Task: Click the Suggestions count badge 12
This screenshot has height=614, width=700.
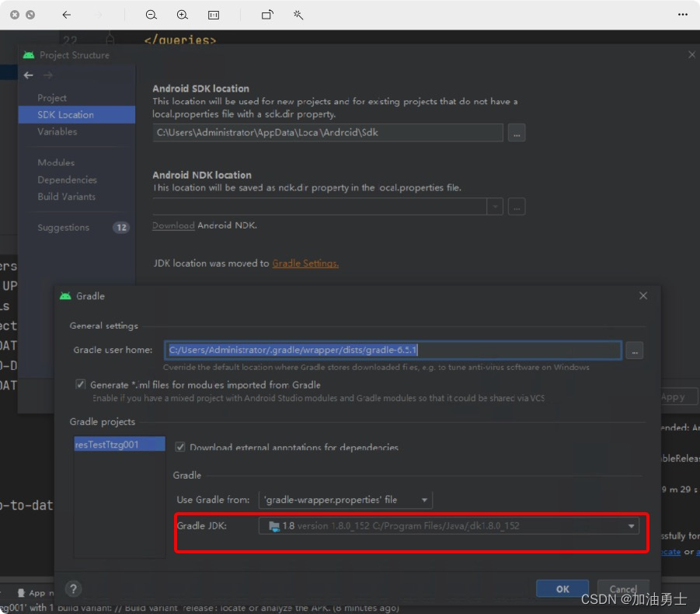Action: pyautogui.click(x=121, y=227)
